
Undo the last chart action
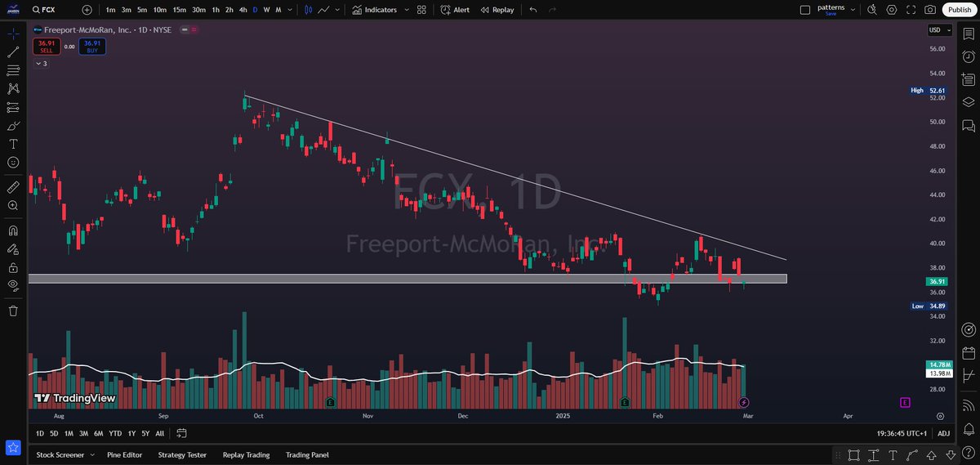pos(533,10)
